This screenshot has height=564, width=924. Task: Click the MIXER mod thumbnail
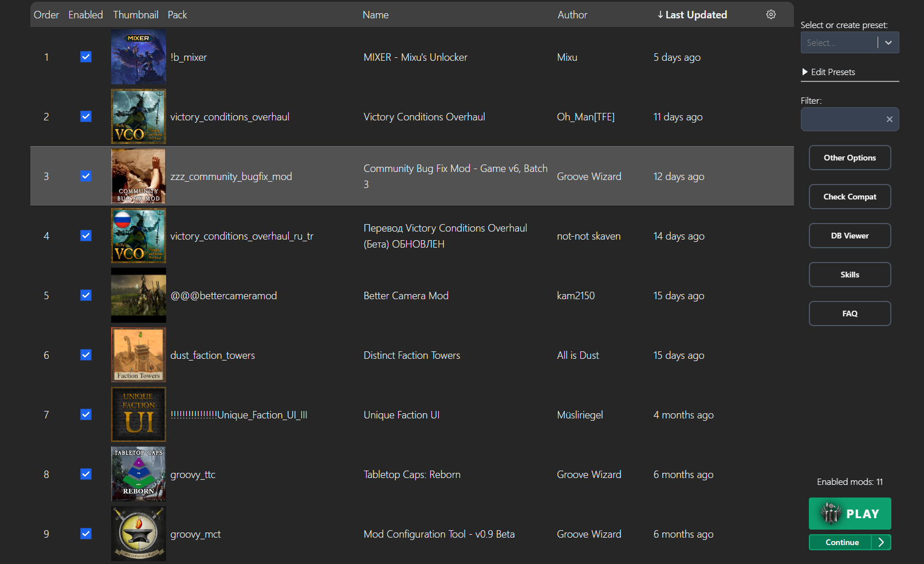click(138, 57)
